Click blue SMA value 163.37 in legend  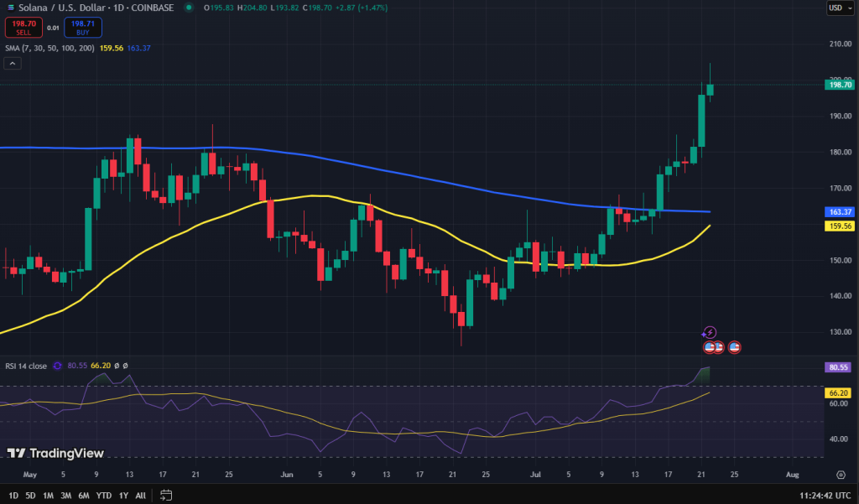pos(138,48)
